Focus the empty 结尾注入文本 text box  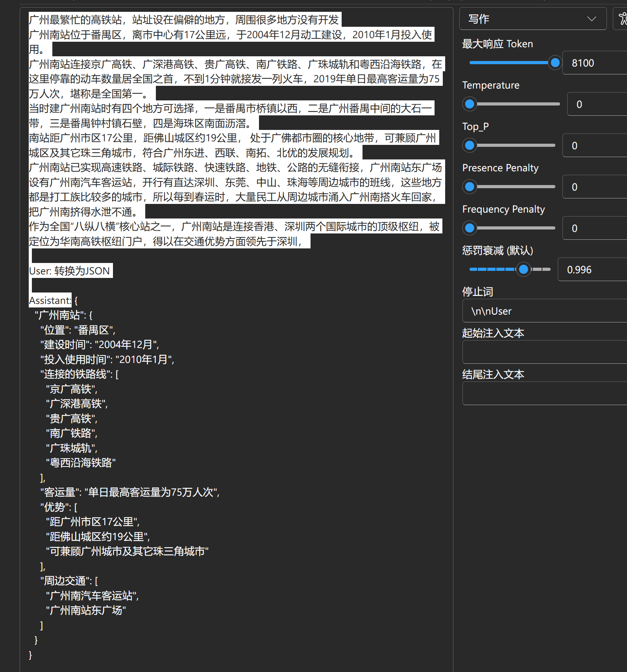[545, 393]
